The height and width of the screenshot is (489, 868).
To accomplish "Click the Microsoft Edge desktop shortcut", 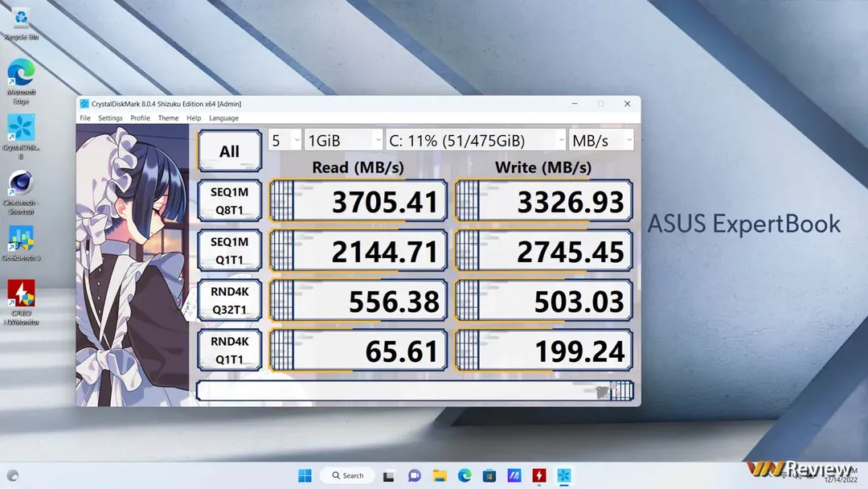I will click(21, 74).
